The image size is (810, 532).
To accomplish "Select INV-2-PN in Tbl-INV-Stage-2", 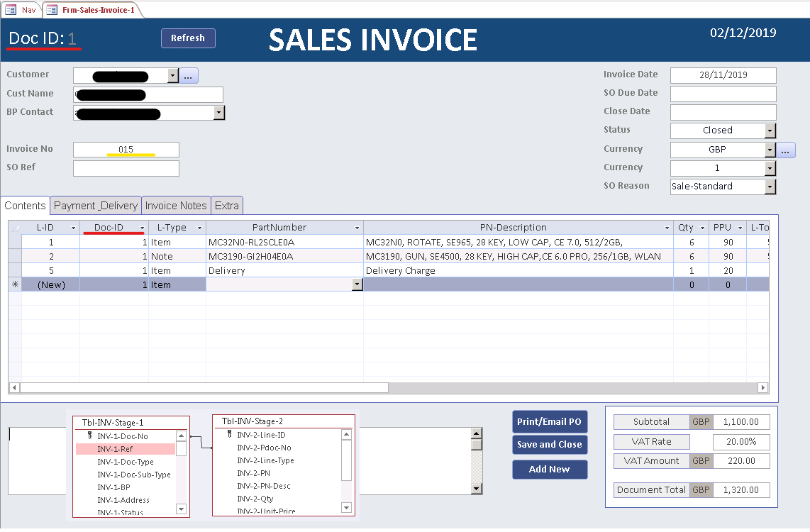I will 254,473.
